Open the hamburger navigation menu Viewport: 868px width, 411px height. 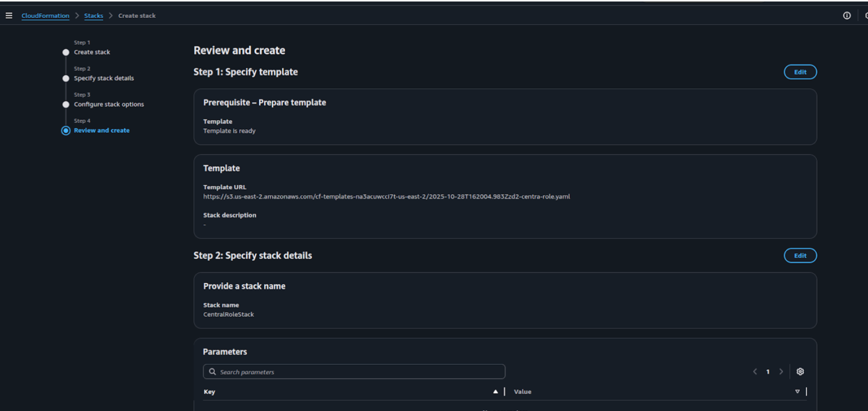click(9, 16)
